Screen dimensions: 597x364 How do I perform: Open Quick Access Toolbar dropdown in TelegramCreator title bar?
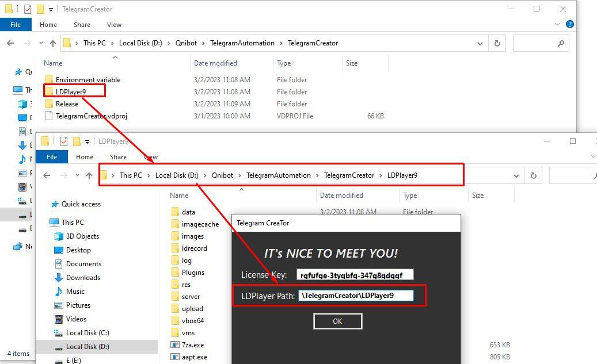(x=51, y=10)
